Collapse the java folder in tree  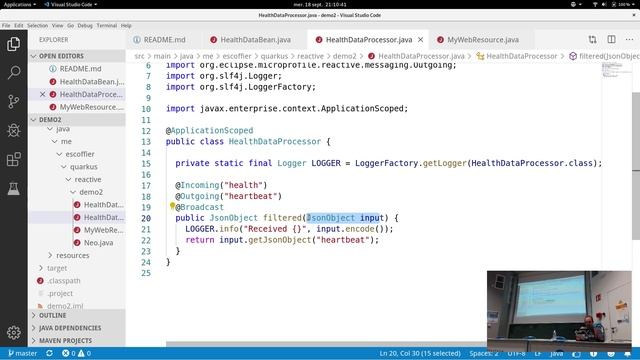[63, 129]
